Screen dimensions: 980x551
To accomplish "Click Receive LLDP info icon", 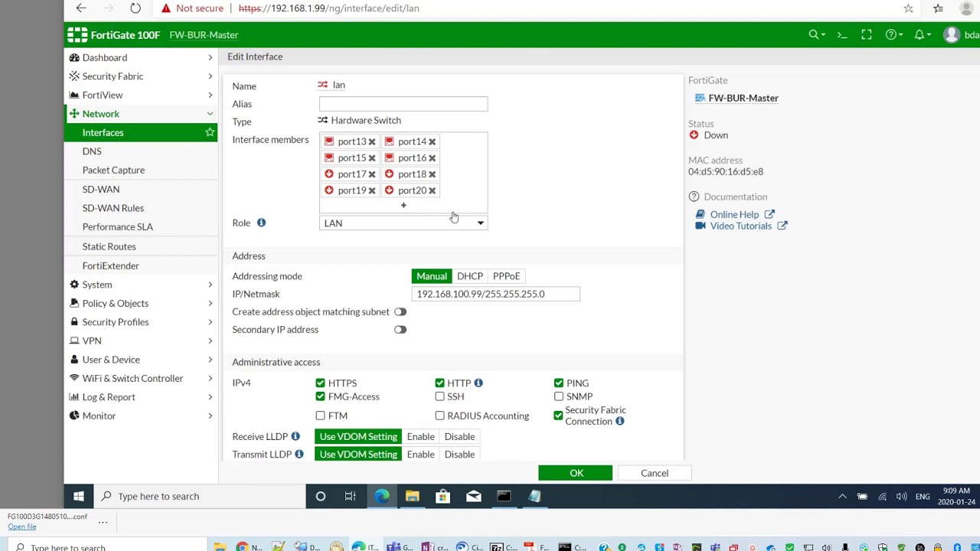I will tap(296, 436).
